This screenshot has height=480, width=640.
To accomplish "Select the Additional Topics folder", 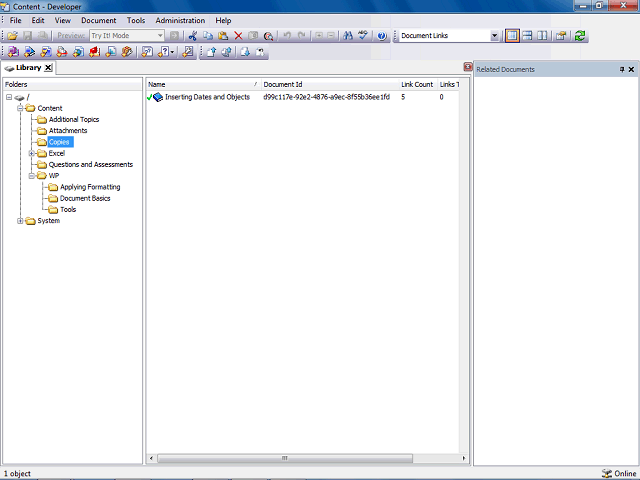I will coord(74,120).
